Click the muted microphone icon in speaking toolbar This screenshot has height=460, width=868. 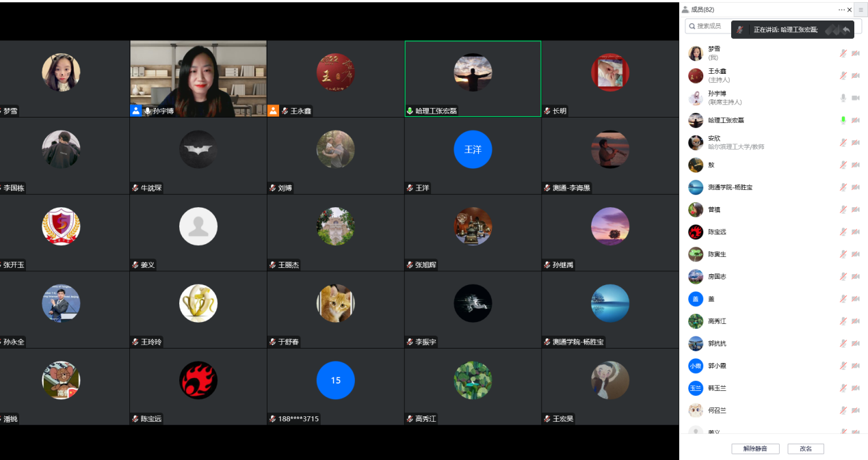click(x=740, y=30)
